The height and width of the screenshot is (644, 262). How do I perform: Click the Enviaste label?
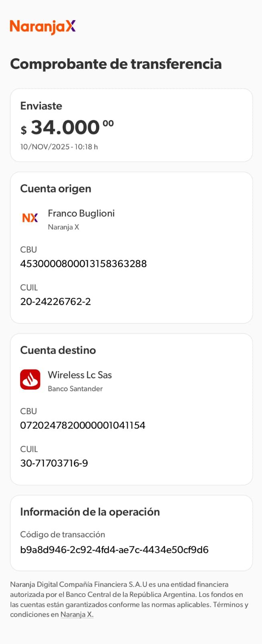(x=41, y=106)
